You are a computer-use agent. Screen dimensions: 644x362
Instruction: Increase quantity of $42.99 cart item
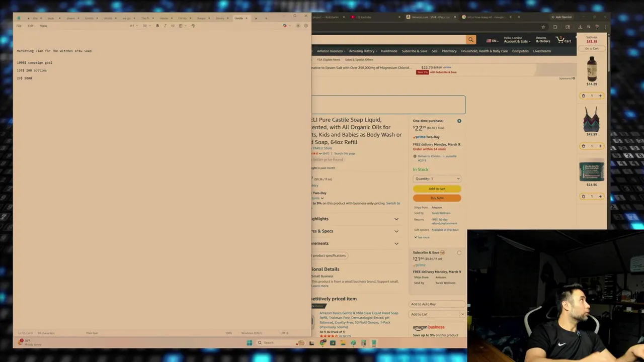coord(600,146)
